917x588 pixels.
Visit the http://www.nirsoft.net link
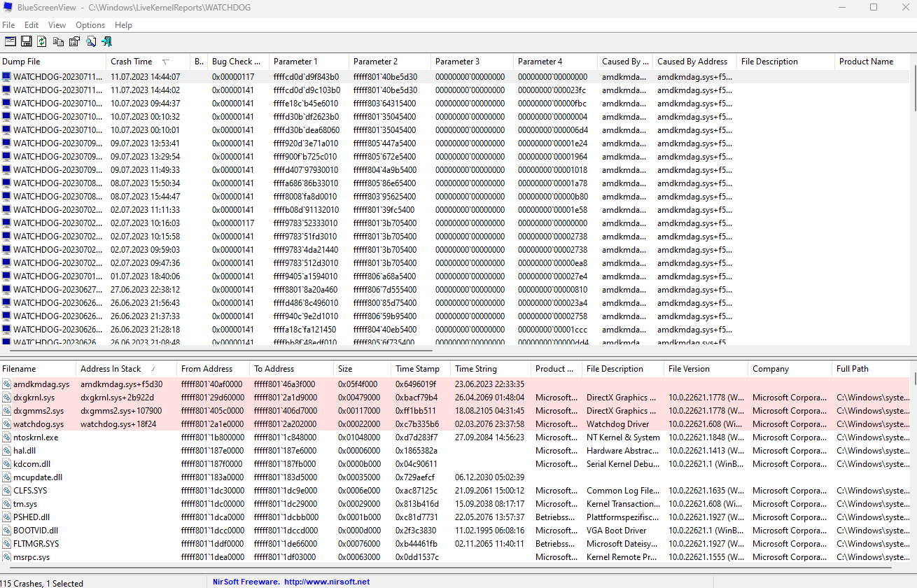point(327,582)
